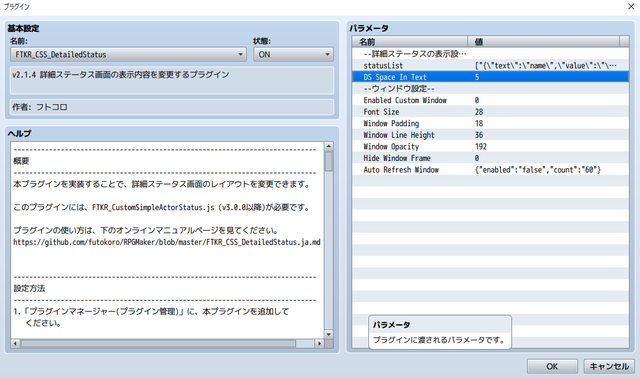
Task: Click the help horizontal scroll left arrow
Action: (15, 343)
